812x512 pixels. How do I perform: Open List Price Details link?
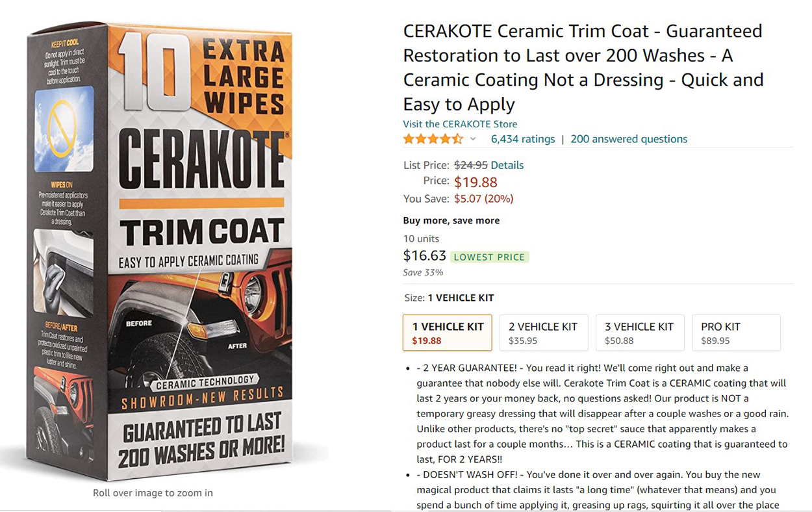[x=507, y=165]
